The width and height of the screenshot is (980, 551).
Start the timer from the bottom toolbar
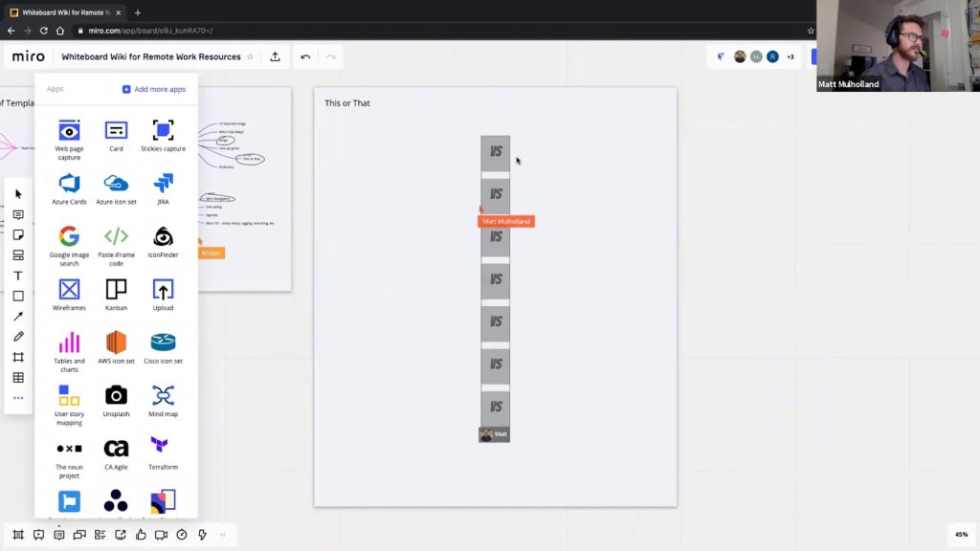(x=182, y=535)
